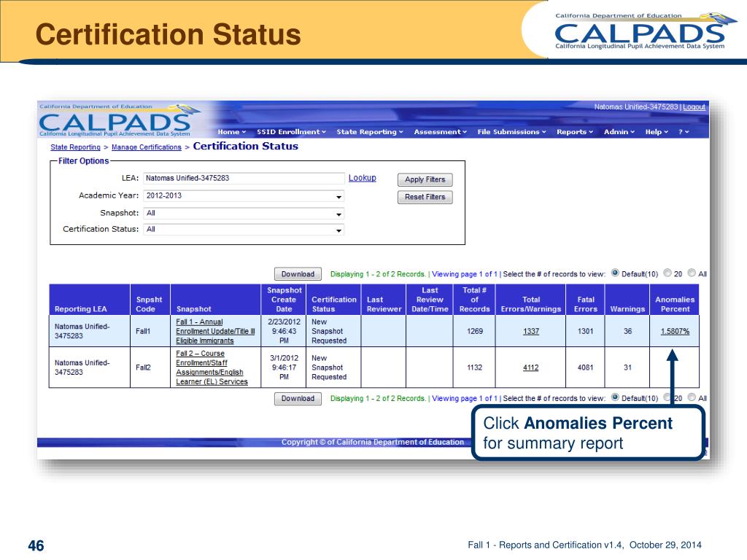Screen dimensions: 747x560
Task: Open the Reports menu
Action: [x=575, y=132]
